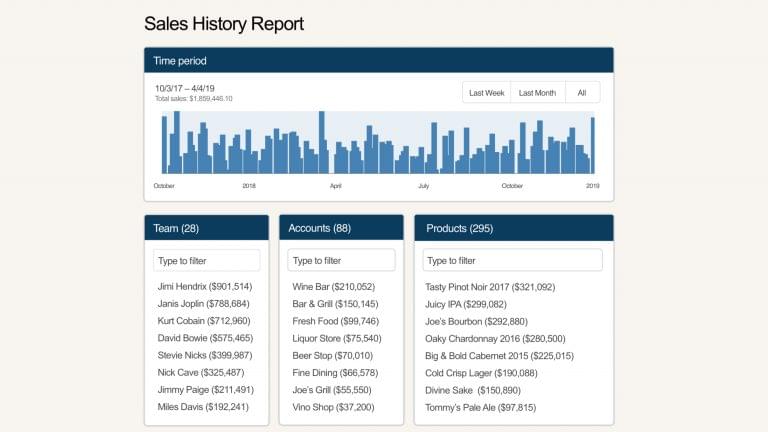Select Liquor Store account entry
Image resolution: width=768 pixels, height=432 pixels.
[336, 339]
